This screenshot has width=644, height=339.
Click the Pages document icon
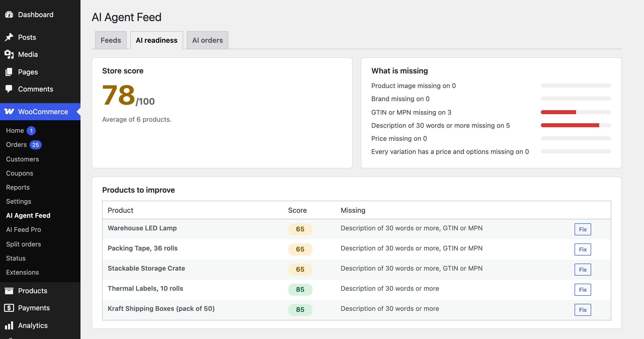click(9, 72)
